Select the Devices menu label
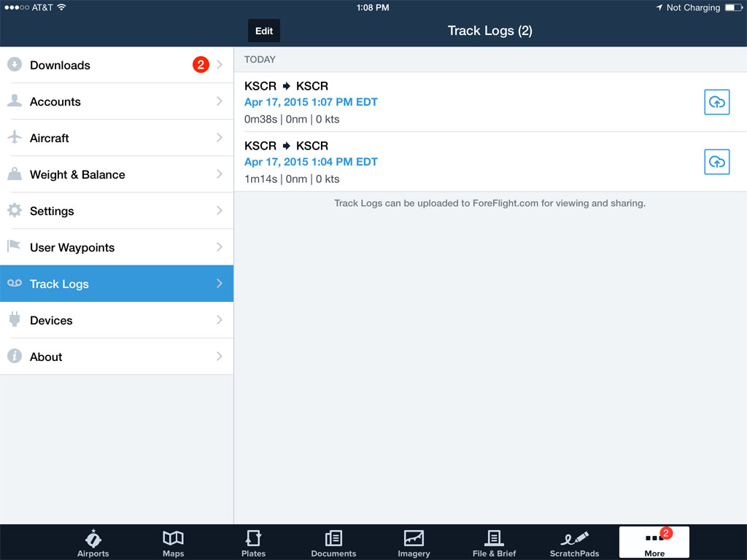This screenshot has width=747, height=560. click(x=51, y=321)
